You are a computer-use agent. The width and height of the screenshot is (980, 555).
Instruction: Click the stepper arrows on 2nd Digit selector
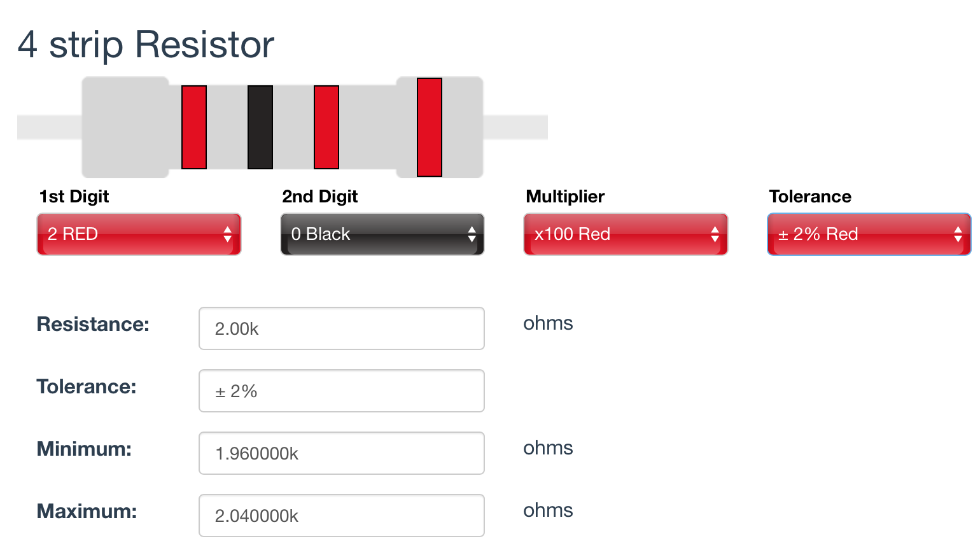click(x=472, y=234)
